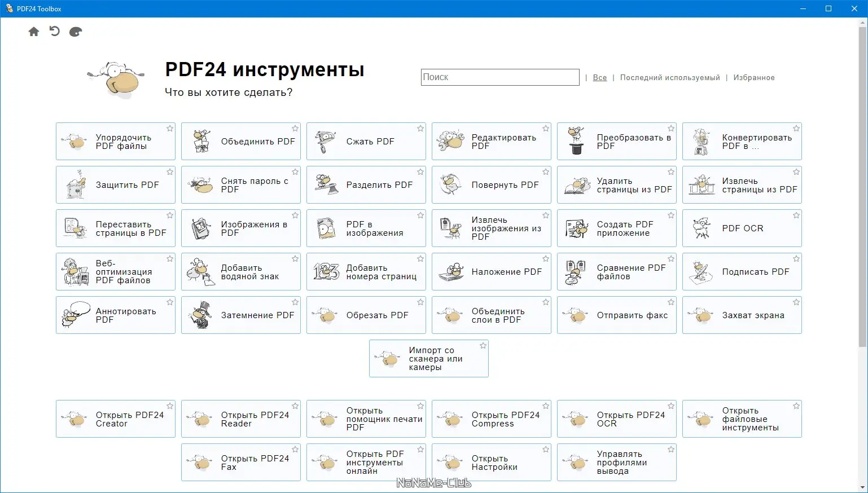Open Захват экрана tool
Image resolution: width=868 pixels, height=493 pixels.
tap(742, 315)
